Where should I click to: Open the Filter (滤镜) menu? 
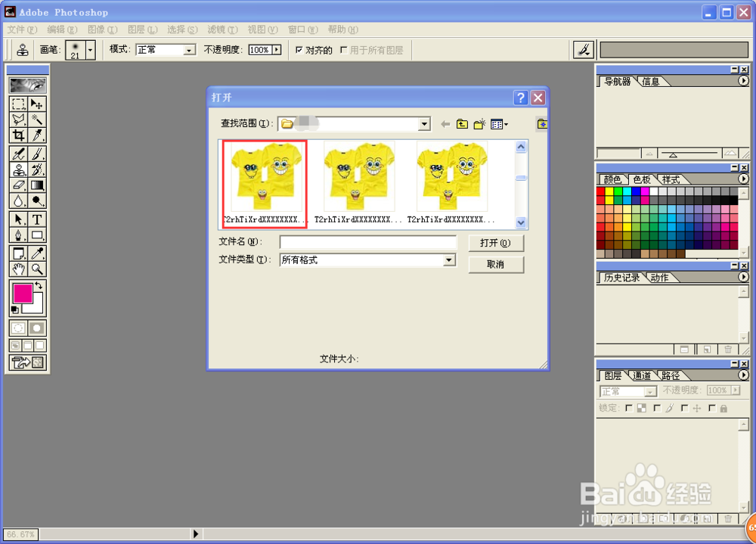tap(223, 30)
